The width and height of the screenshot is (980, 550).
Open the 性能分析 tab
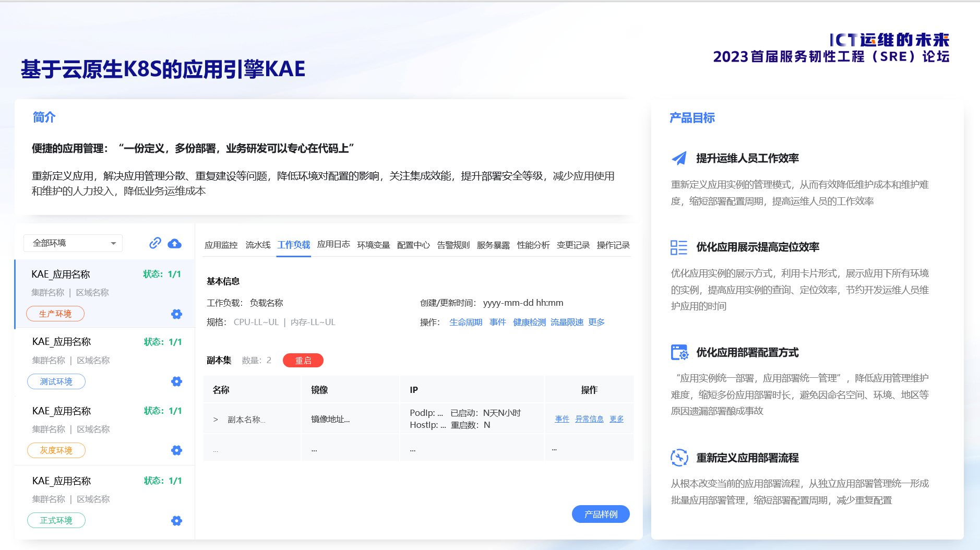533,245
